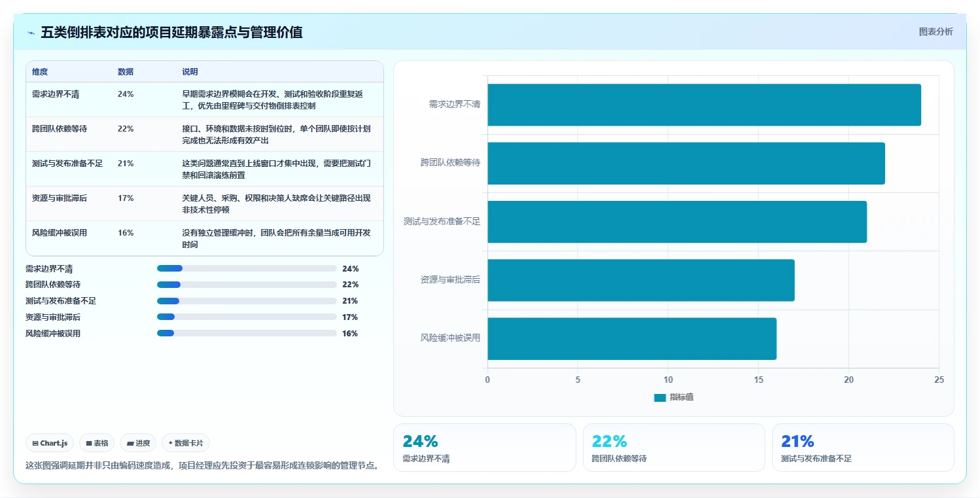The width and height of the screenshot is (980, 498).
Task: Click 测试与发布准备不足 in the table's first column
Action: (x=67, y=164)
